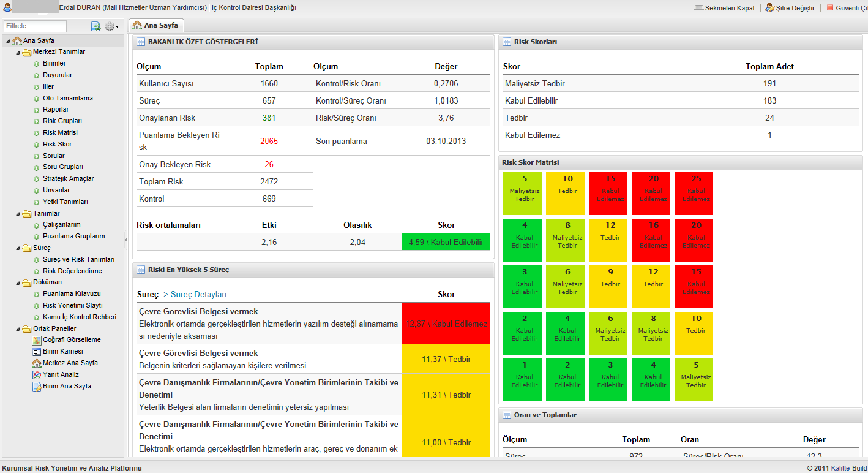Viewport: 868px width, 473px height.
Task: Collapse the Süreç folder arrow
Action: [18, 249]
